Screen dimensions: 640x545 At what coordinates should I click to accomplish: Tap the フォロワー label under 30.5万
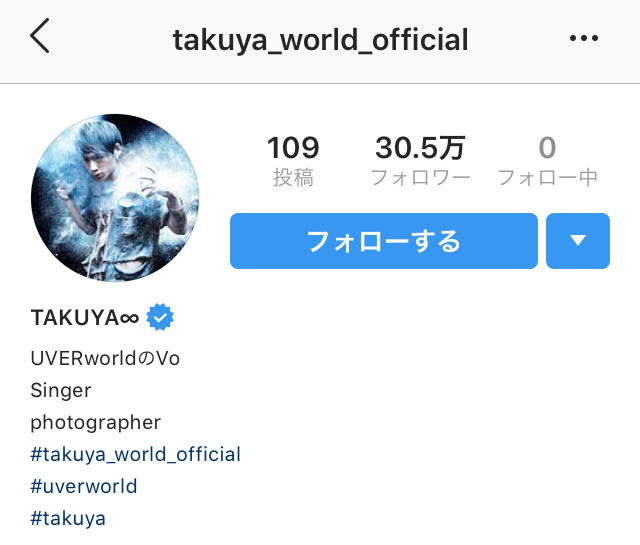coord(420,178)
